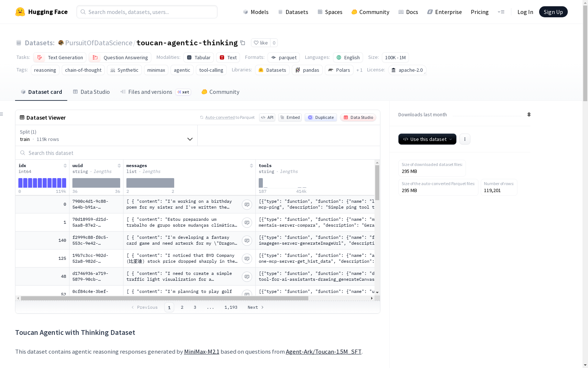The width and height of the screenshot is (588, 368).
Task: Open Community in the top navigation
Action: (370, 12)
